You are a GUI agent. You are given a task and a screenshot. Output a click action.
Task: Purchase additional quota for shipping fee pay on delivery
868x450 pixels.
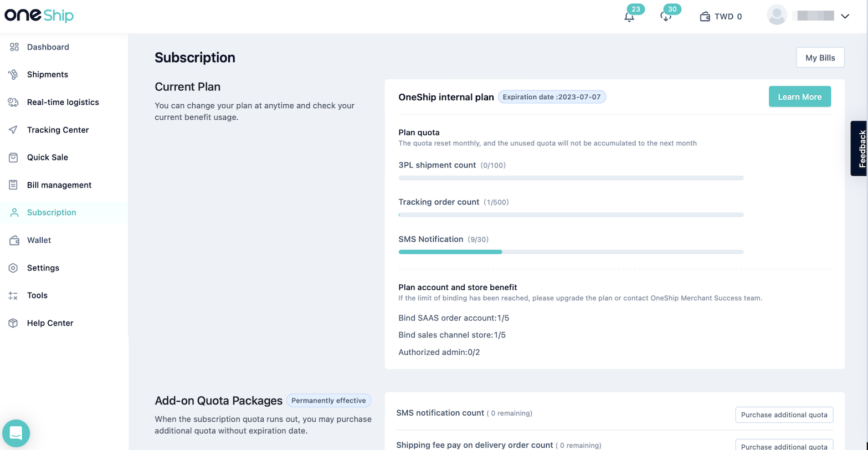(784, 444)
